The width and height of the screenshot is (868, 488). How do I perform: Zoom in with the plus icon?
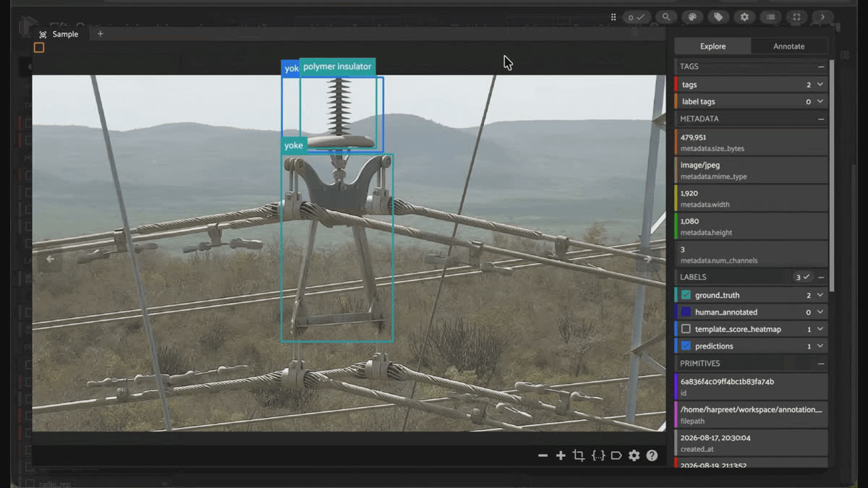coord(561,455)
